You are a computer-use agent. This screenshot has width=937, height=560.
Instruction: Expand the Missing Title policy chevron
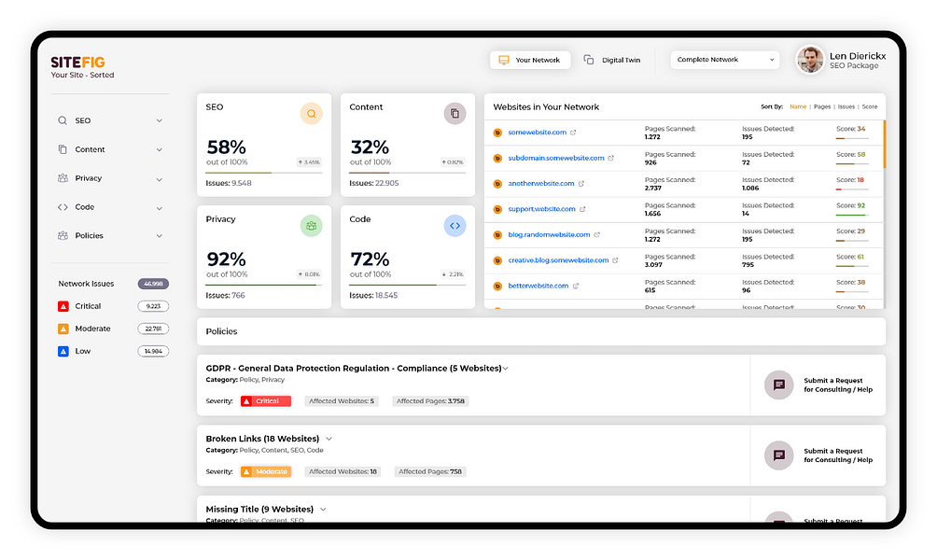click(x=323, y=510)
